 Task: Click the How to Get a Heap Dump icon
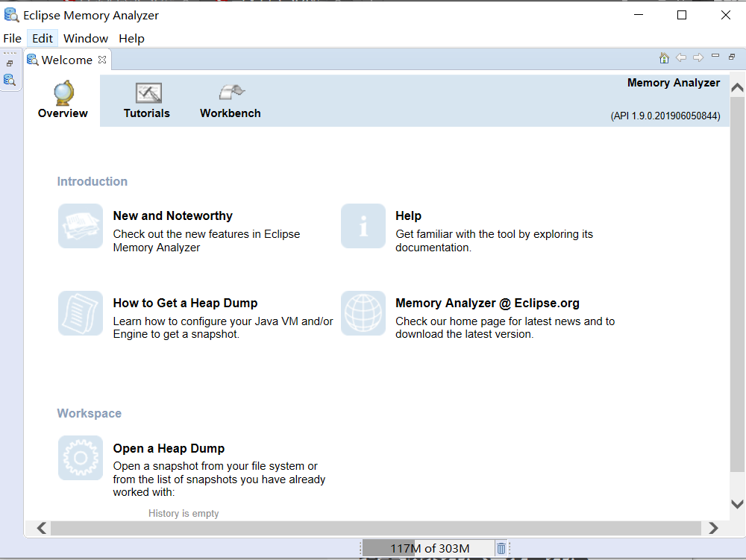click(x=81, y=313)
